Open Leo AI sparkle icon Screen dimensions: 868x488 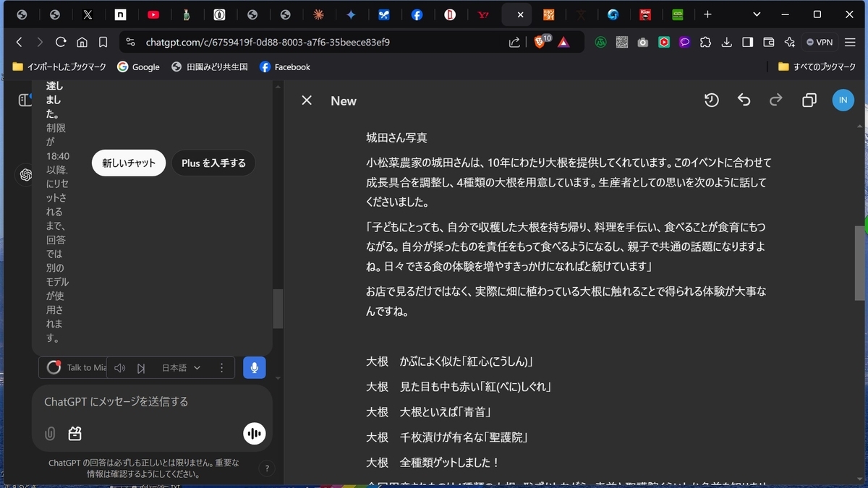coord(790,42)
